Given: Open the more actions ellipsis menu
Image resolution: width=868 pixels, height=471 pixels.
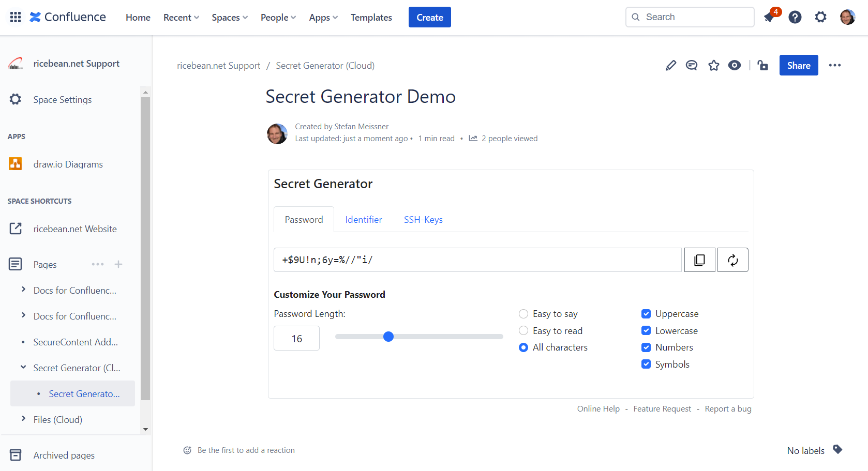Looking at the screenshot, I should click(x=835, y=65).
